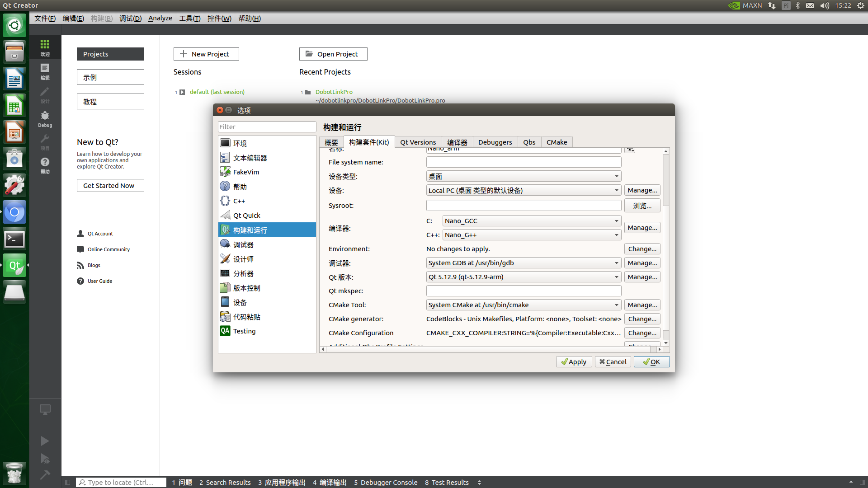Click the Qt mkspec input field
Screen dimensions: 868x488
tap(524, 291)
